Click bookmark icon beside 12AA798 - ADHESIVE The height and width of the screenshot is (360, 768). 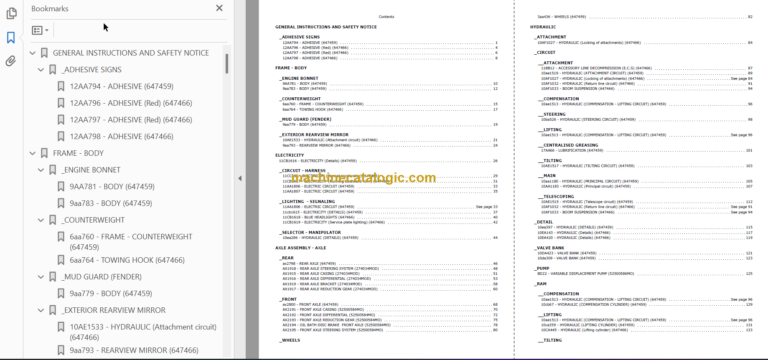(61, 136)
